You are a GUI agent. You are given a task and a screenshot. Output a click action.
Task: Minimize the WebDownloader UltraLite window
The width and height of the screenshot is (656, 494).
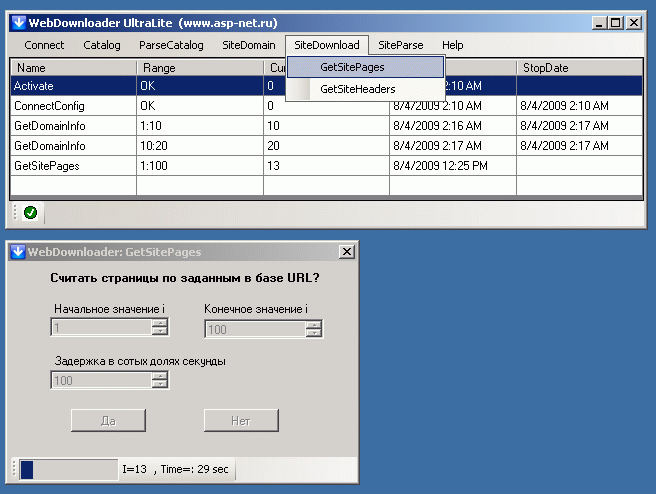[599, 23]
